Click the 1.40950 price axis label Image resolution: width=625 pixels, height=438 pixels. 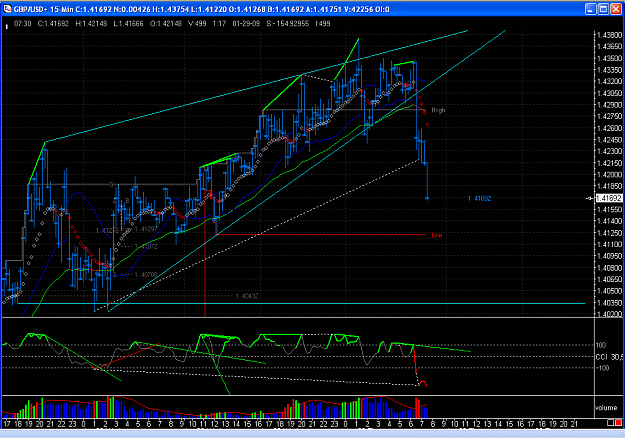click(609, 256)
